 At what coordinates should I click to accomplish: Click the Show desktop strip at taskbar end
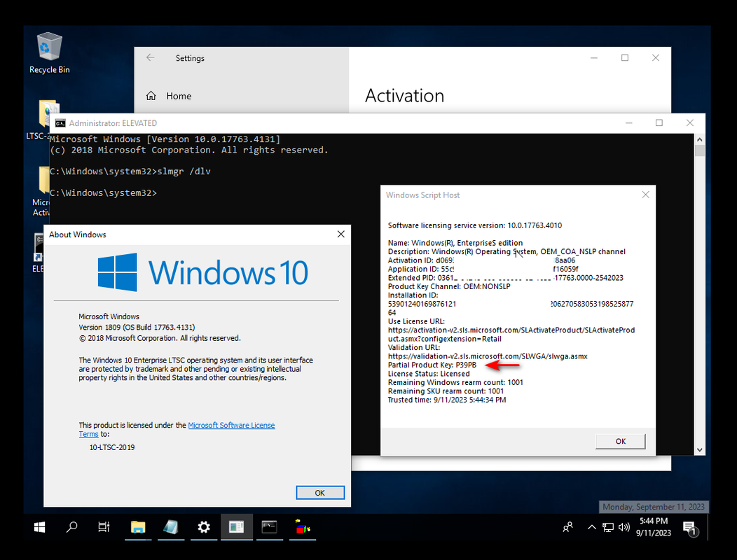tap(709, 528)
